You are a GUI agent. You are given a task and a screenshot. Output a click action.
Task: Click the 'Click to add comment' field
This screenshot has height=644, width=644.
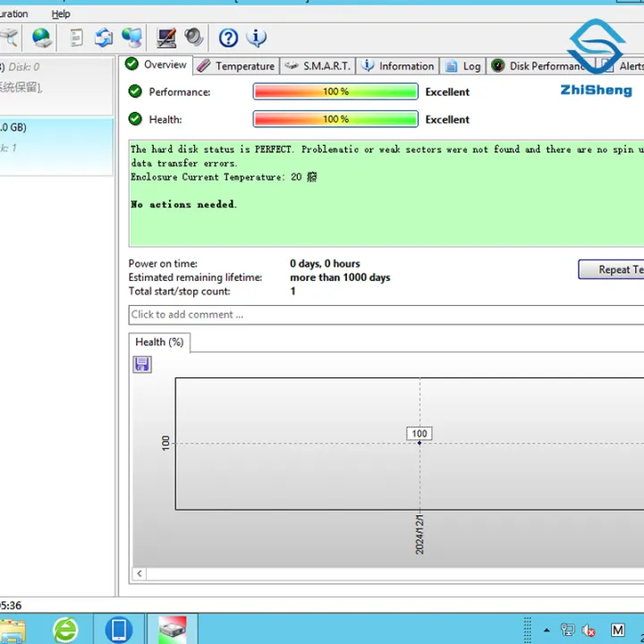tap(385, 315)
